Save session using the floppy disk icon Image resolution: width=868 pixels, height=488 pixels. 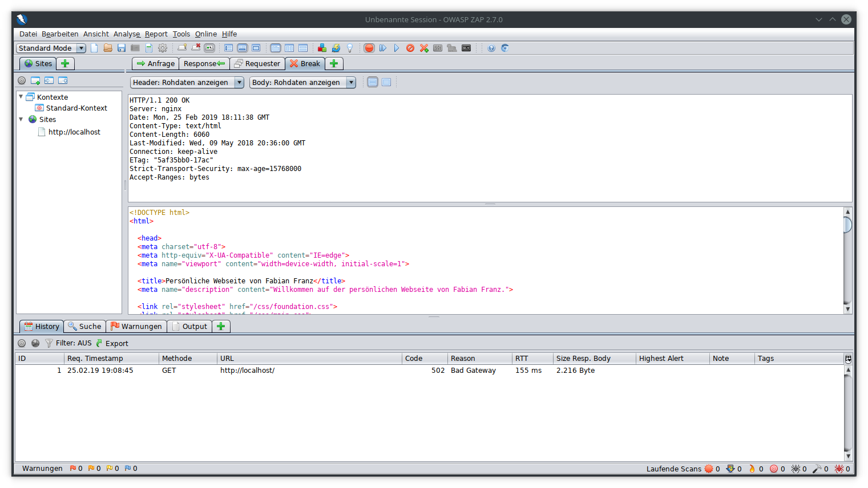click(122, 48)
